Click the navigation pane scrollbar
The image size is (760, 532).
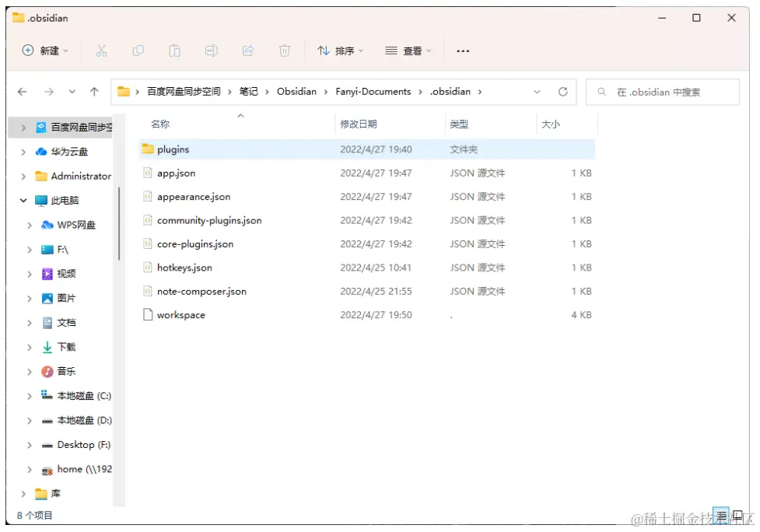(119, 223)
